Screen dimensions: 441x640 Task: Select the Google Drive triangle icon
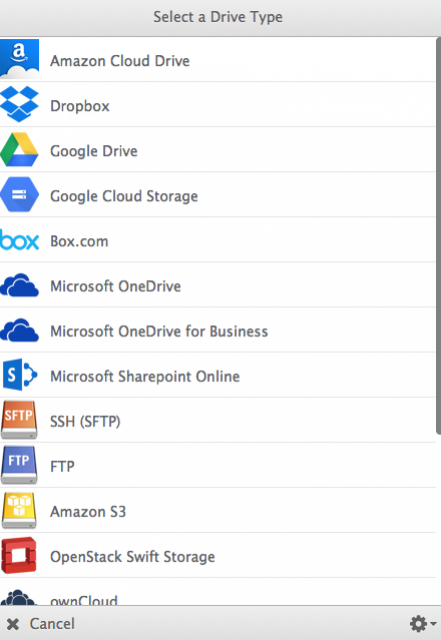[19, 149]
